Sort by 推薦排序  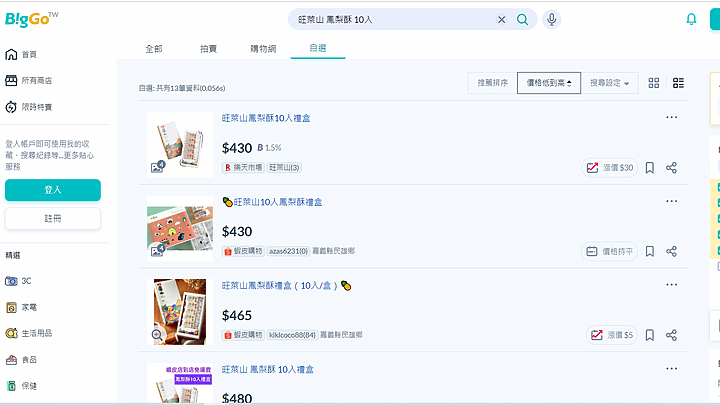tap(492, 83)
